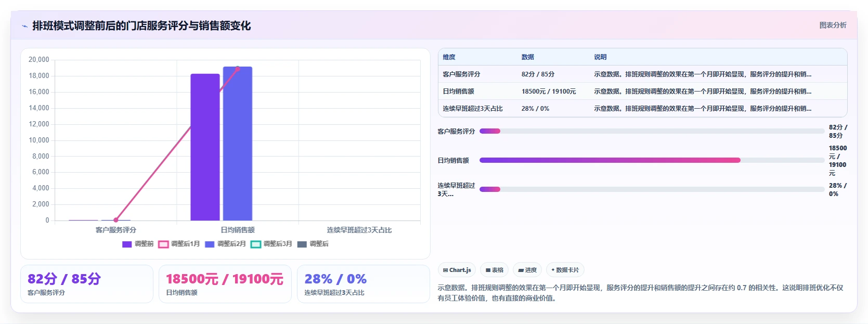Click the 20,000 y-axis value
Screen dimensions: 868x324
point(39,60)
